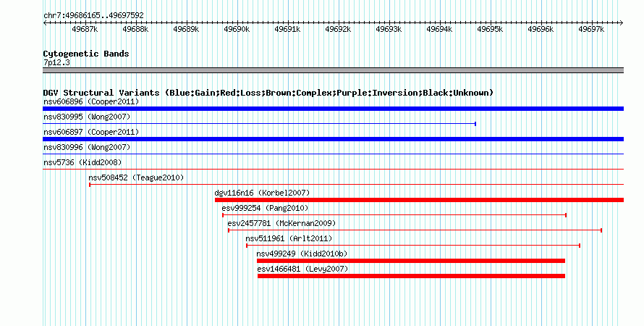Click the 49688k ruler tick label
This screenshot has width=644, height=326.
pyautogui.click(x=135, y=29)
